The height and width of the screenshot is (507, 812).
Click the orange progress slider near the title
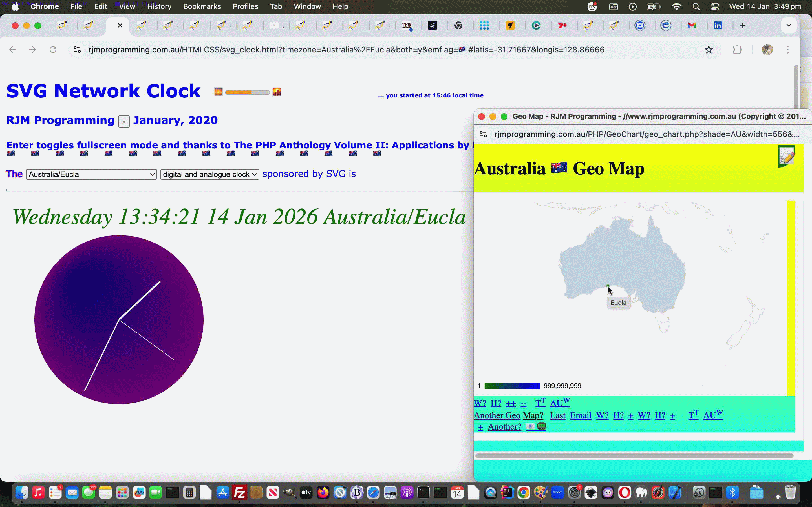click(x=247, y=92)
